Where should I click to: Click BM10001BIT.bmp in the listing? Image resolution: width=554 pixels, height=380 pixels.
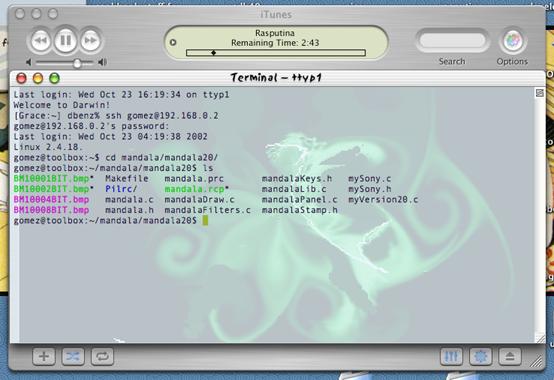[51, 179]
